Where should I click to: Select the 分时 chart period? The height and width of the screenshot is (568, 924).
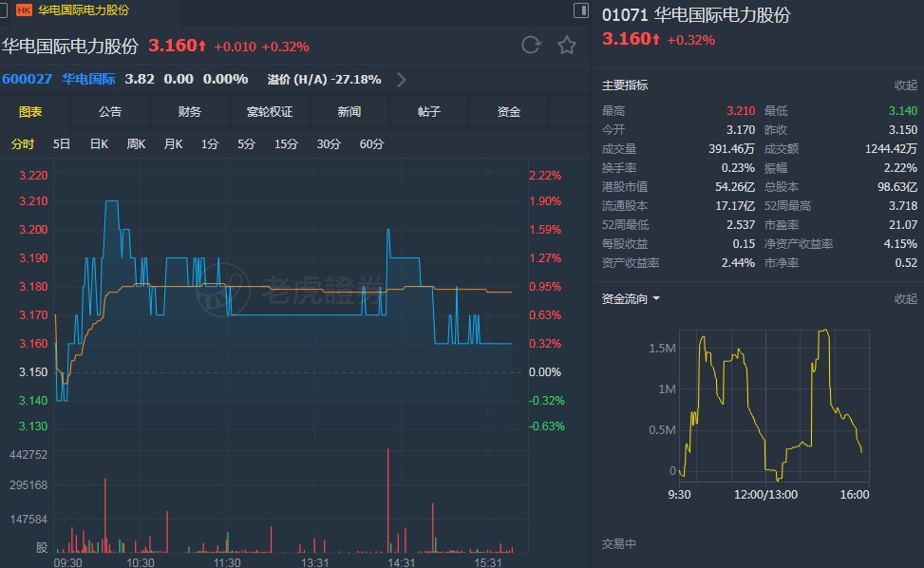click(x=23, y=144)
